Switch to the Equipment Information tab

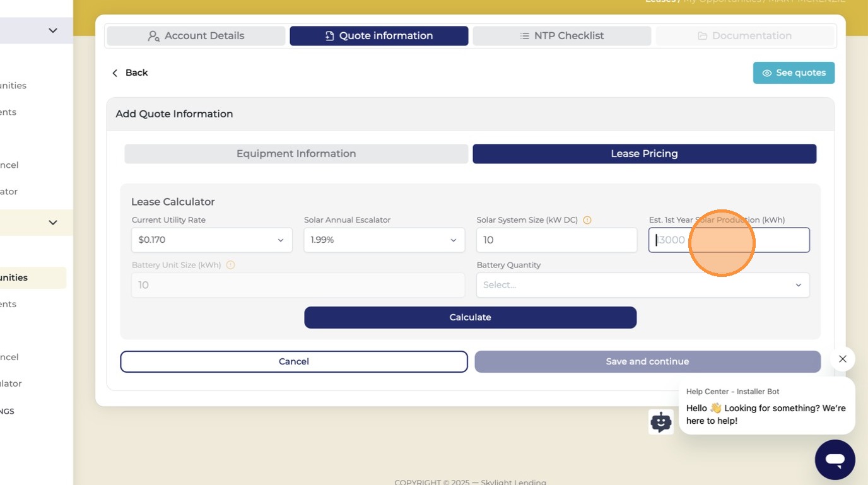(x=296, y=154)
